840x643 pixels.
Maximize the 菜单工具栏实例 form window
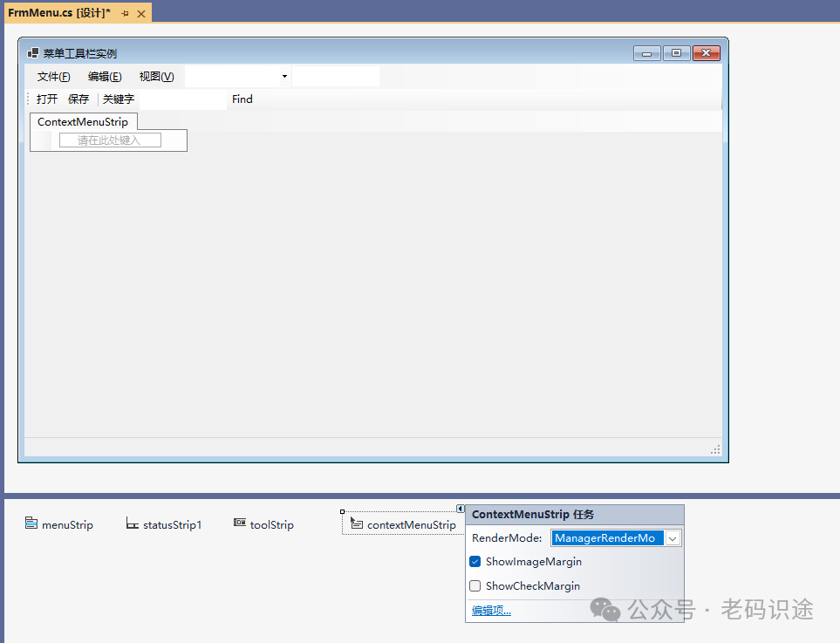(x=677, y=53)
